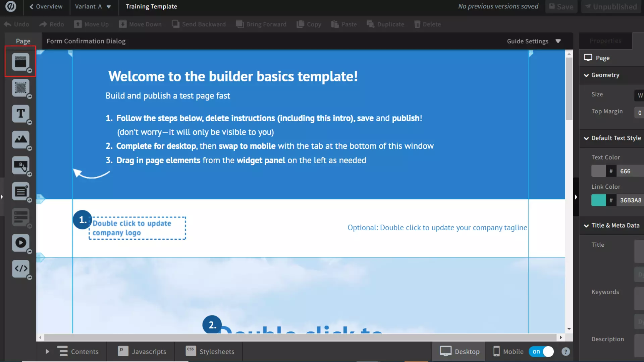Screen dimensions: 644x362
Task: Collapse the Title & Meta Data section
Action: [x=586, y=226]
